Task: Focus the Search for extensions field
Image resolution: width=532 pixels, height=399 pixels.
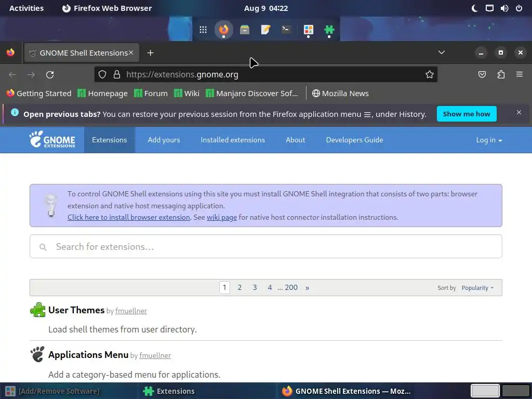Action: (x=266, y=246)
